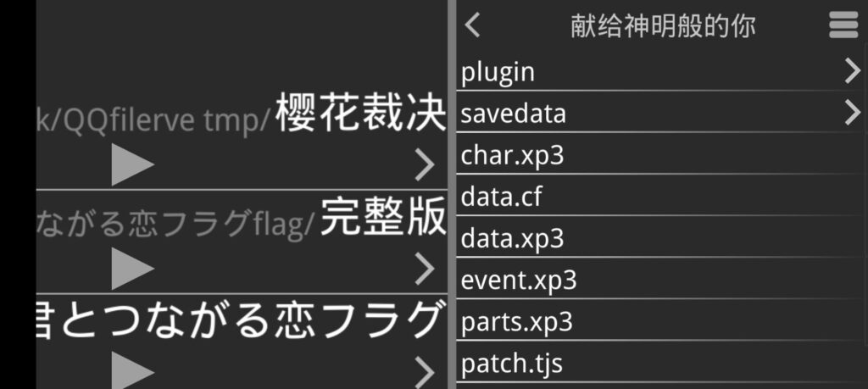This screenshot has width=868, height=389.
Task: Choose the char.xp3 file
Action: (661, 154)
